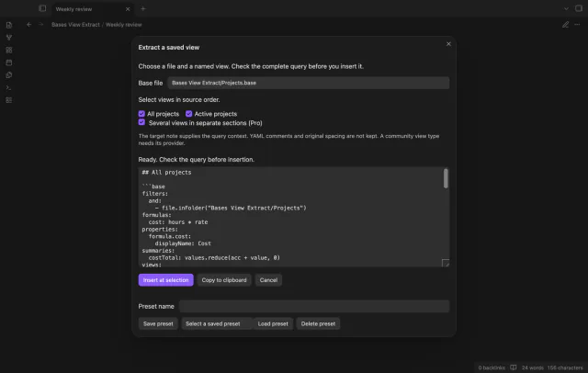
Task: Navigate forward with the right arrow
Action: click(x=40, y=25)
